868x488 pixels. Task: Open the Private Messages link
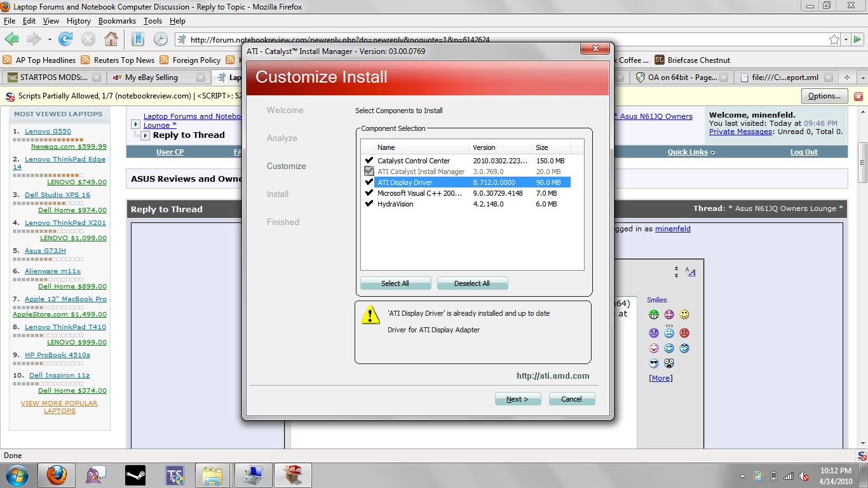click(740, 132)
